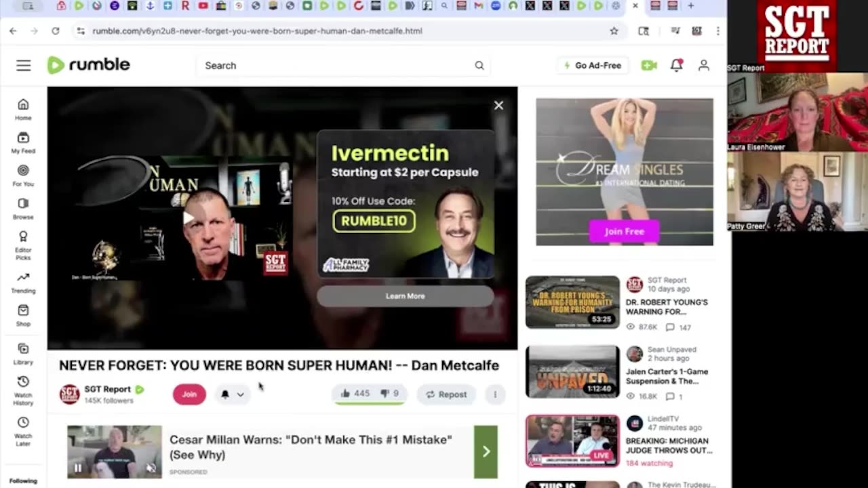Click the green arrow on sponsored ad
The image size is (868, 488).
pos(486,452)
